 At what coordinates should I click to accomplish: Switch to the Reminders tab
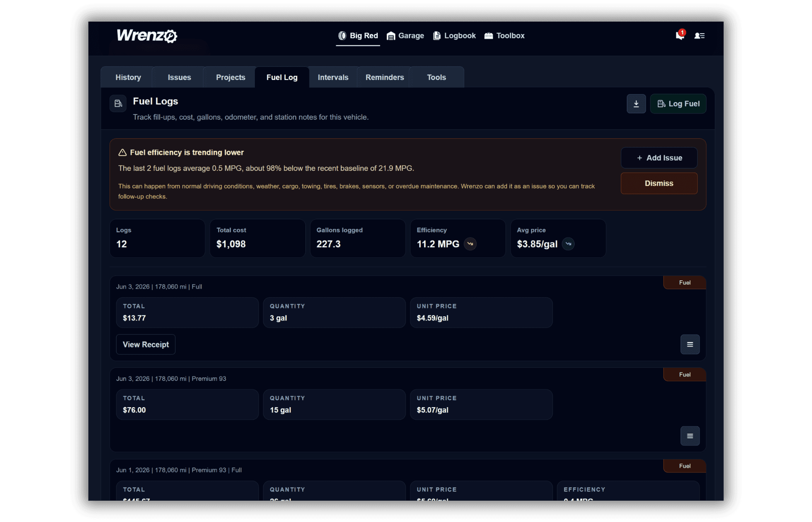click(x=385, y=77)
